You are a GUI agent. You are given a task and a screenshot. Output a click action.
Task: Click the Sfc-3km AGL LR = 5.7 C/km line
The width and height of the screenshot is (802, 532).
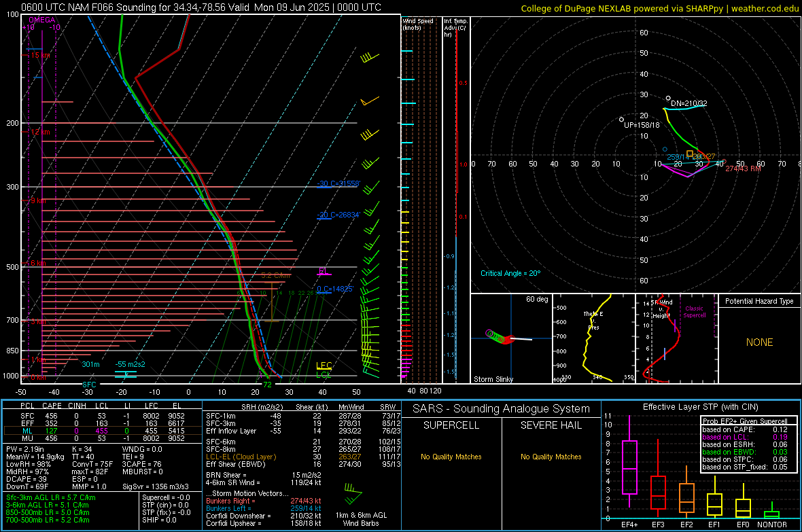51,497
